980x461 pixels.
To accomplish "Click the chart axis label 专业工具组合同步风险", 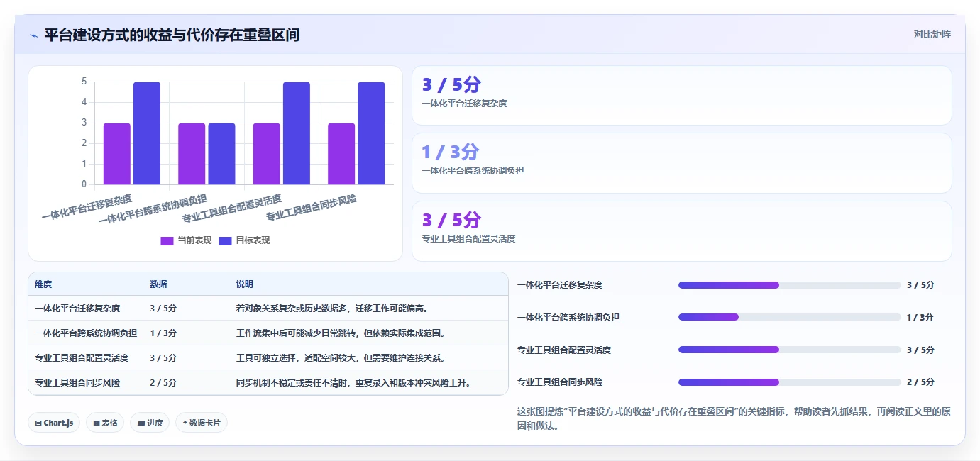I will (x=311, y=206).
